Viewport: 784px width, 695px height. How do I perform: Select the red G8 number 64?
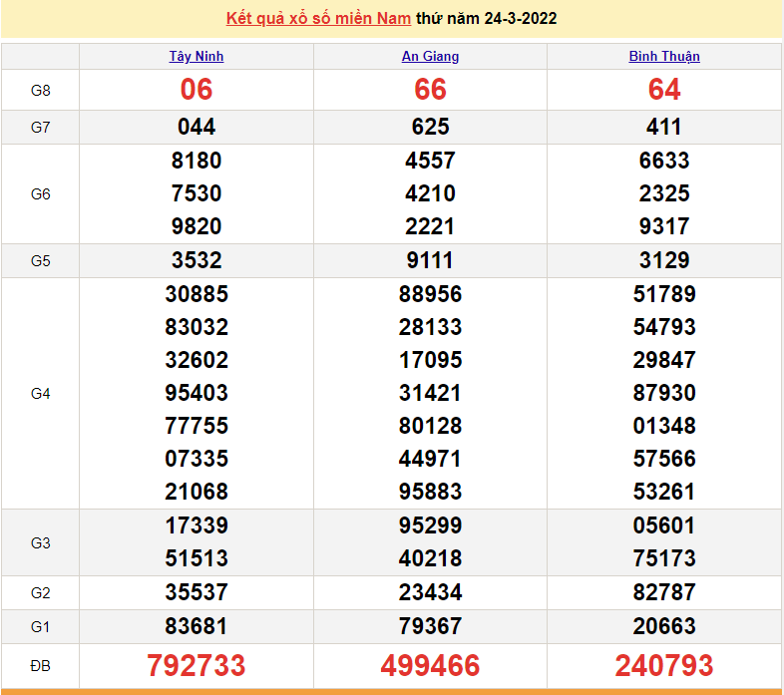(664, 90)
